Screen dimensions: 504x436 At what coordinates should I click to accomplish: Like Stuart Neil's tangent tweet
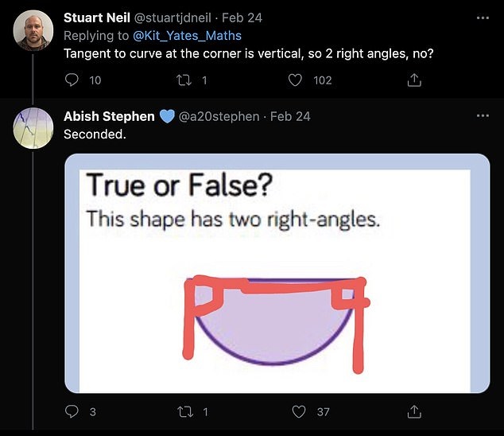click(295, 80)
